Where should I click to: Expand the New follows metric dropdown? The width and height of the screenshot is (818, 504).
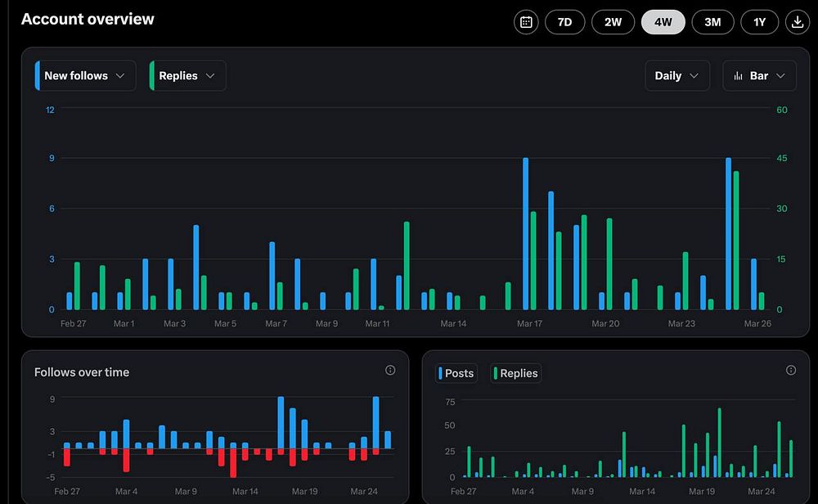[86, 75]
